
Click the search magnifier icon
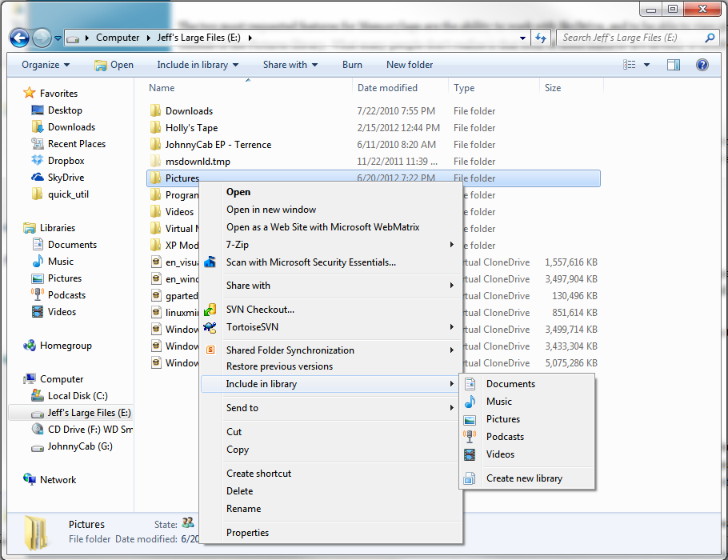coord(710,38)
